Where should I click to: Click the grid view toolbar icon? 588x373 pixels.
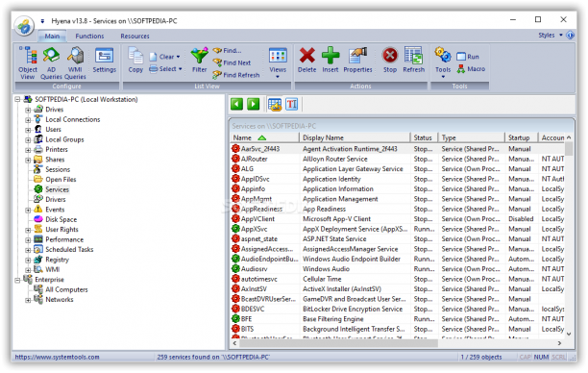pyautogui.click(x=275, y=105)
